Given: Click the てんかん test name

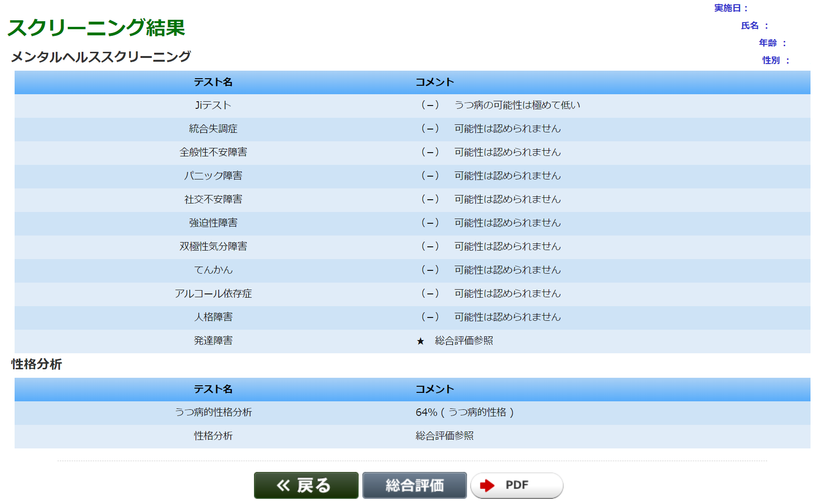Looking at the screenshot, I should [213, 270].
